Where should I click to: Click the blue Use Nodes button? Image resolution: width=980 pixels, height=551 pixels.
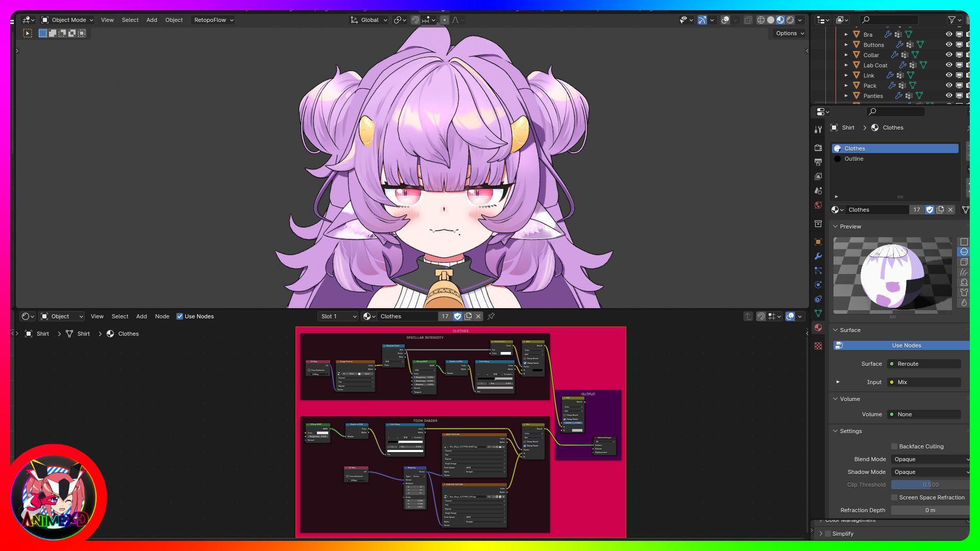click(x=901, y=345)
